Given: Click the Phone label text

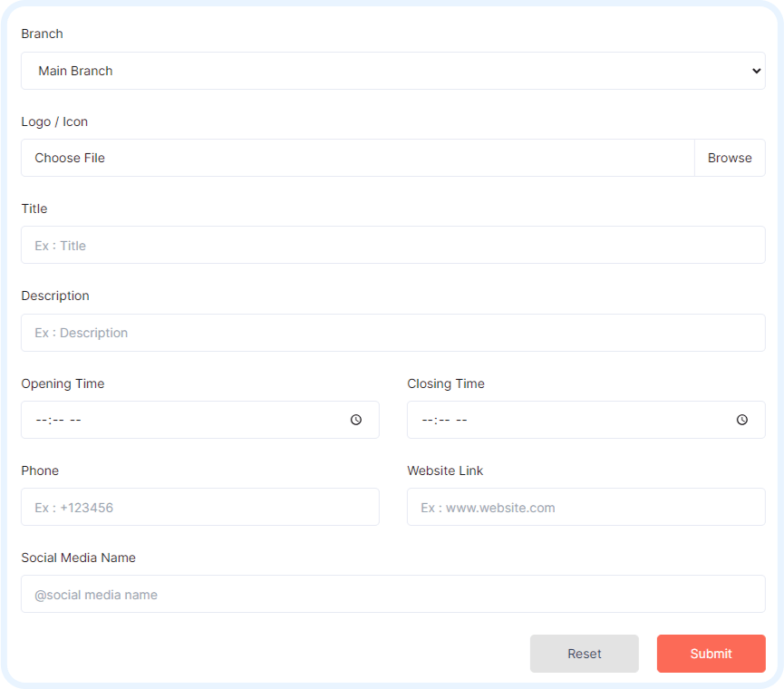Looking at the screenshot, I should [40, 471].
